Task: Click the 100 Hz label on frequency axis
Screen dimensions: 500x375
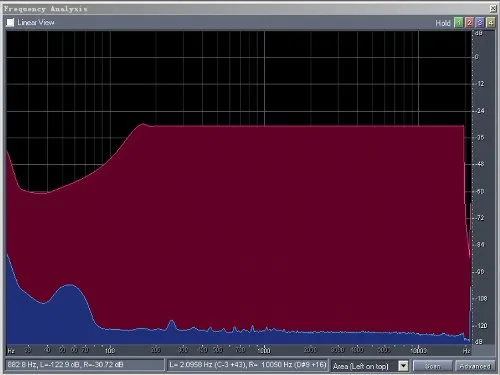Action: point(110,351)
